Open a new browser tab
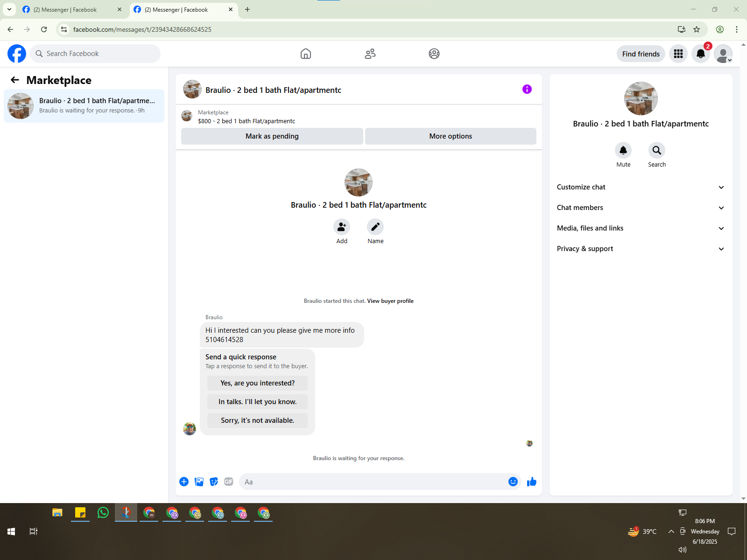747x560 pixels. pos(247,9)
